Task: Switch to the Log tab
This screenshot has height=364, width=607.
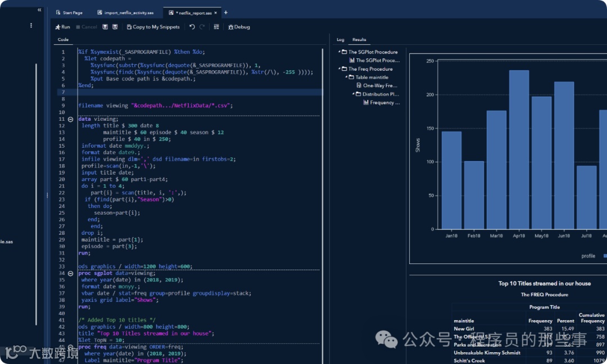Action: pos(340,40)
